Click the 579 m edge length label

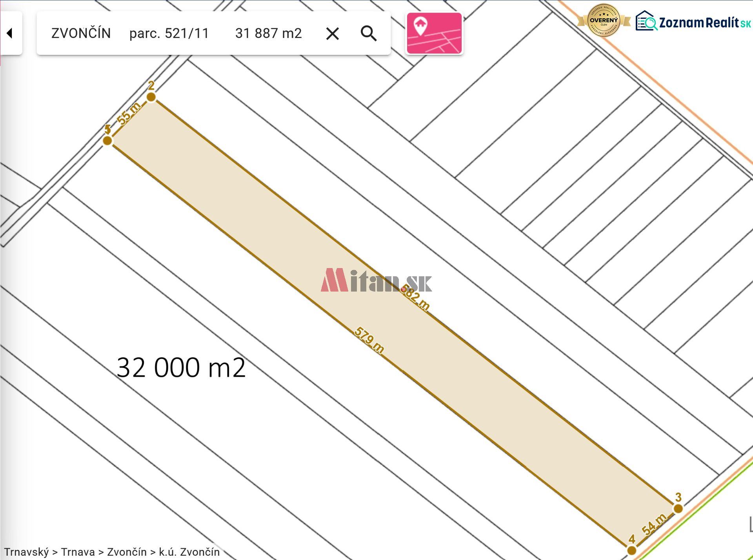coord(369,340)
